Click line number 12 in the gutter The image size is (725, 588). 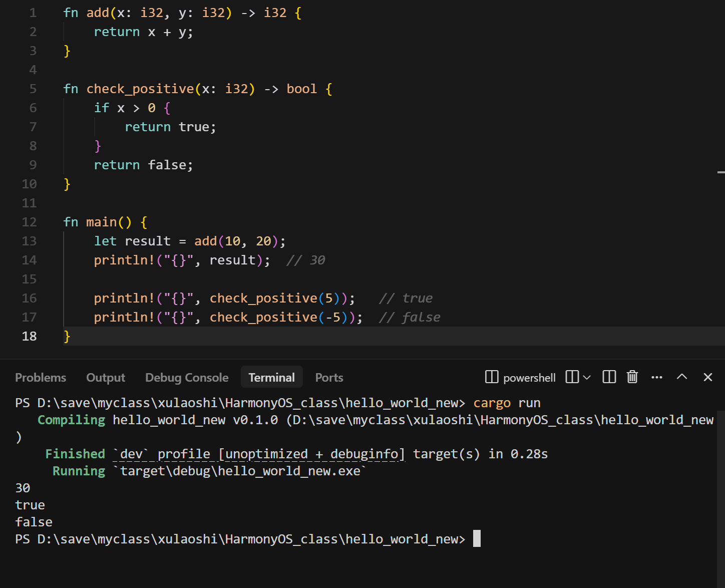pos(30,222)
